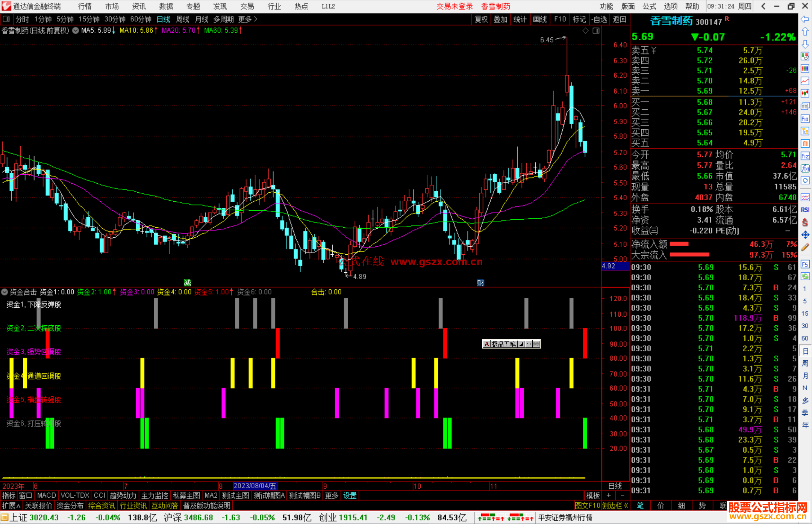This screenshot has height=524, width=812.
Task: Open the formula f(x) sidebar icon
Action: pyautogui.click(x=805, y=168)
